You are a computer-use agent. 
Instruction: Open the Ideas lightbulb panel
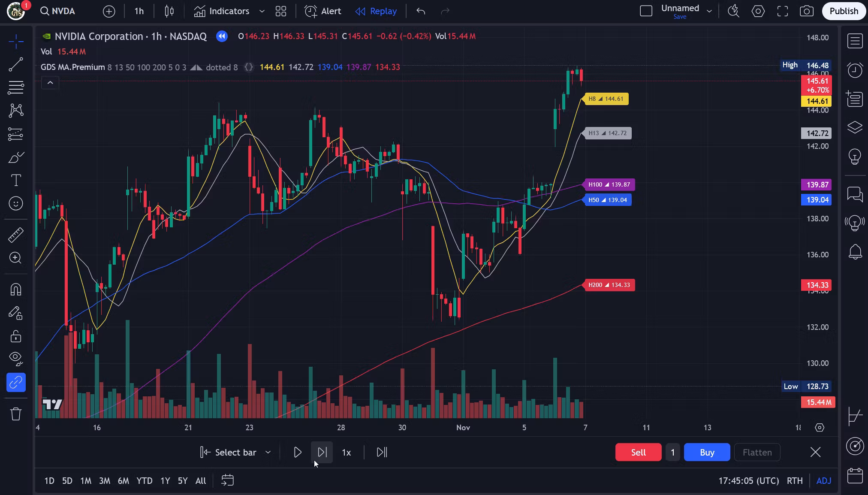(855, 156)
